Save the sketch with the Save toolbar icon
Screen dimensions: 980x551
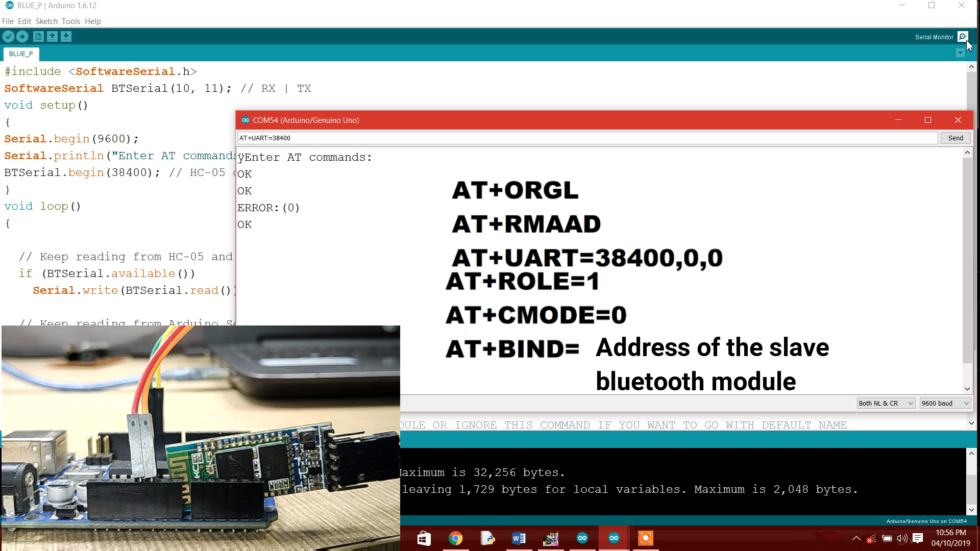click(67, 36)
